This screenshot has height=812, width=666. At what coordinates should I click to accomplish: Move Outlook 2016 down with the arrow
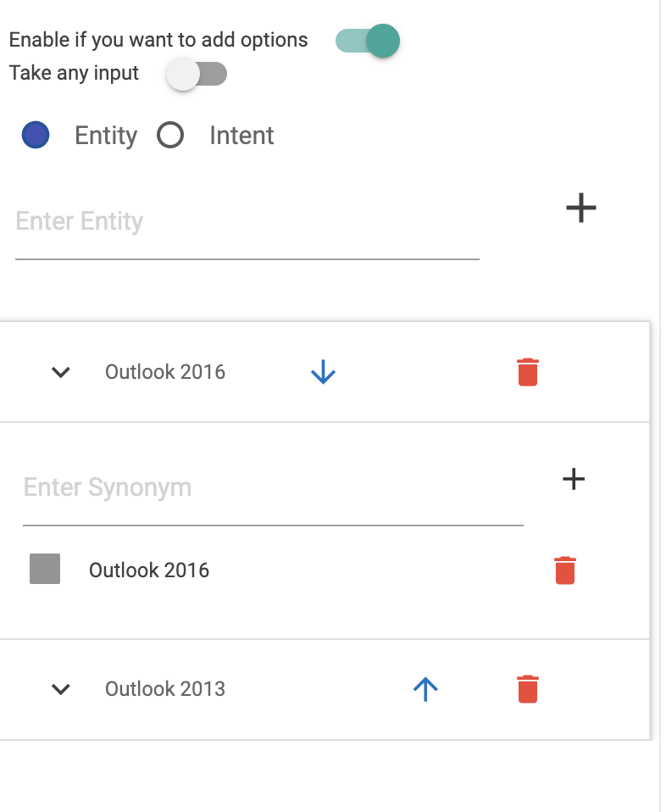pyautogui.click(x=324, y=372)
